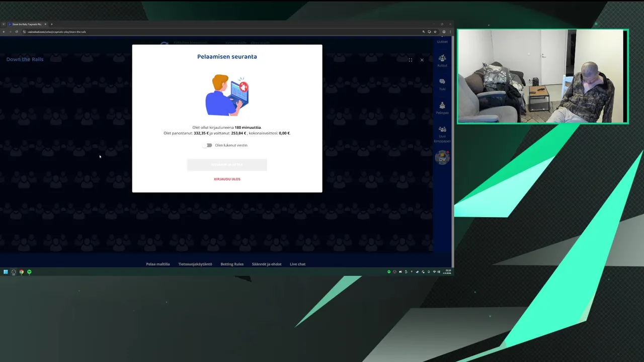Click the browser address bar URL
Viewport: 644px width, 362px height.
57,32
